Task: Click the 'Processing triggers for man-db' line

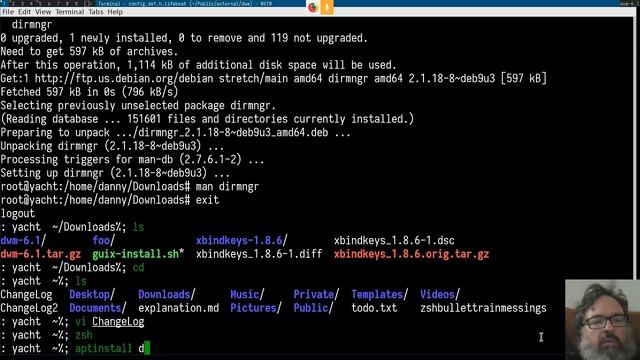Action: coord(132,159)
